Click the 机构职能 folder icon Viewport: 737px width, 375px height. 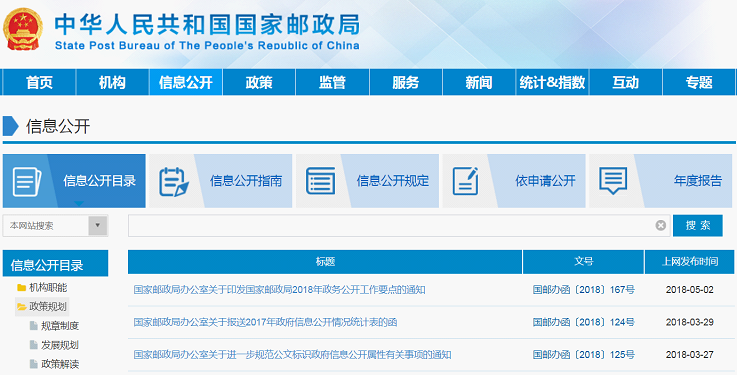(x=21, y=288)
